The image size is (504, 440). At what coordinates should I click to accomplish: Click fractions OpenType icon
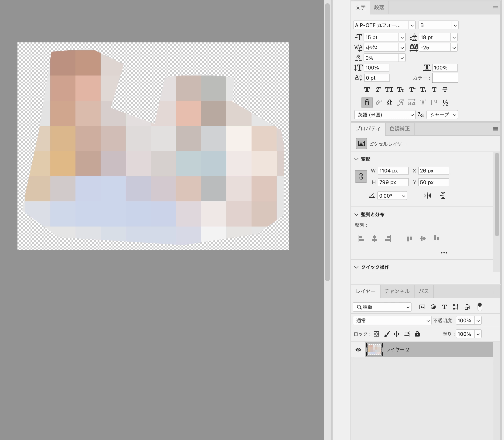pyautogui.click(x=445, y=103)
